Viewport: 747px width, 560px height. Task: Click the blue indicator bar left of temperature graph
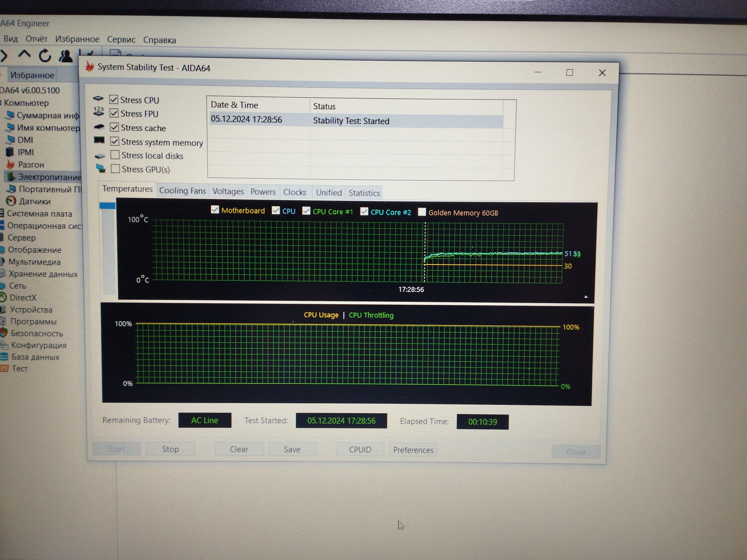pyautogui.click(x=107, y=206)
